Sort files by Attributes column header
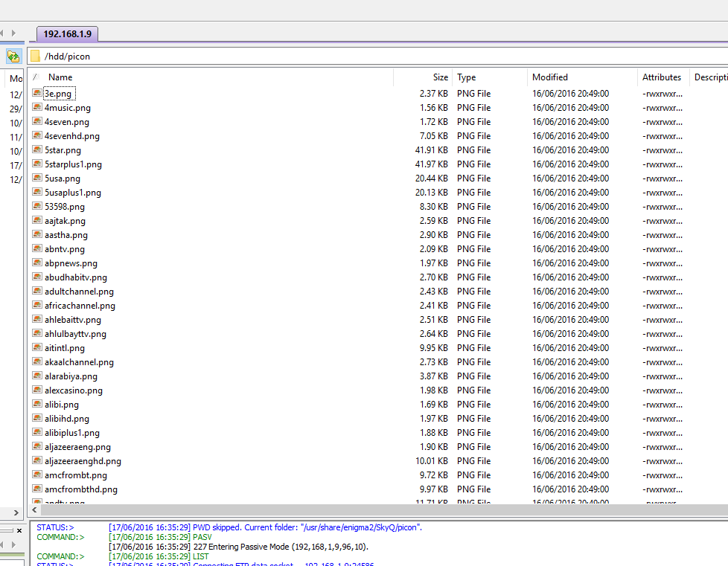 pos(662,77)
